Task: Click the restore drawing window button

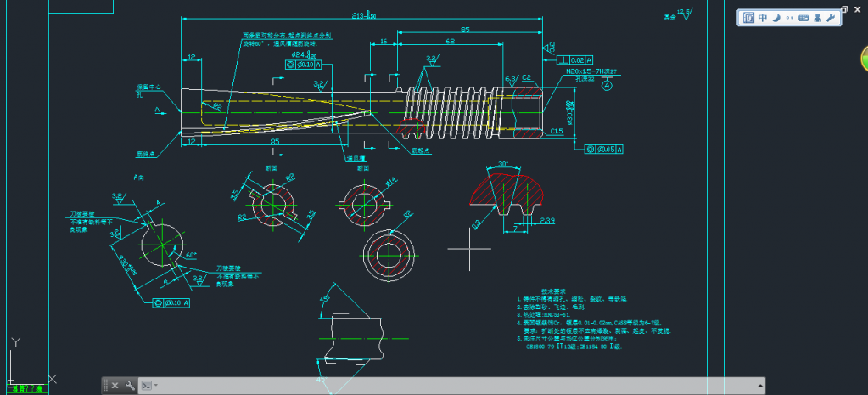Action: point(843,9)
